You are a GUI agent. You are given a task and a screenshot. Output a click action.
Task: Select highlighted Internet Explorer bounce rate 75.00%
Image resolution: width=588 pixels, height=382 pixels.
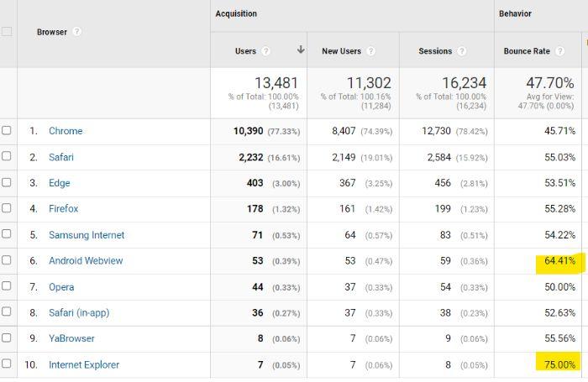(x=560, y=364)
